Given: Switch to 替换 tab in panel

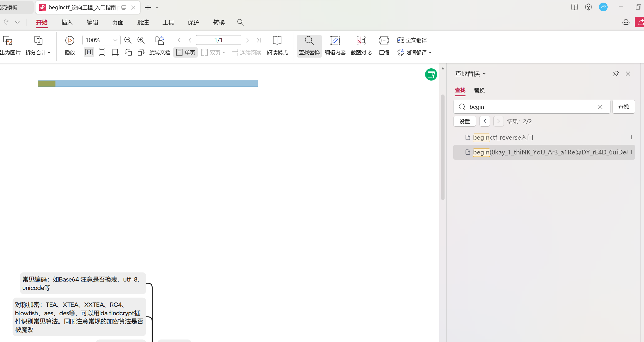Looking at the screenshot, I should pos(479,90).
